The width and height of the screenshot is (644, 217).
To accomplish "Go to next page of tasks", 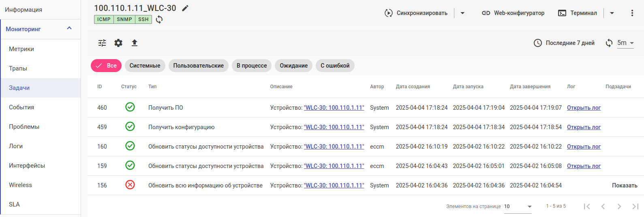I will pyautogui.click(x=619, y=206).
